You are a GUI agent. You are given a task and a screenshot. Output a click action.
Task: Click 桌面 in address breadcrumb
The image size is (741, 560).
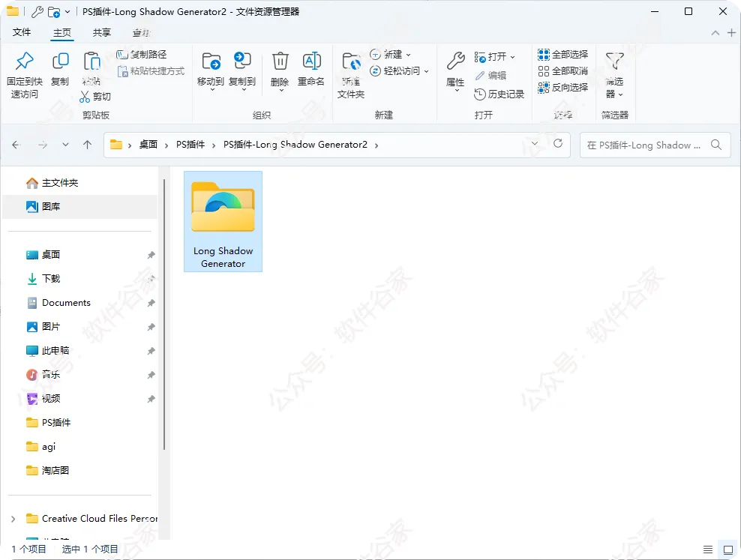(x=148, y=145)
